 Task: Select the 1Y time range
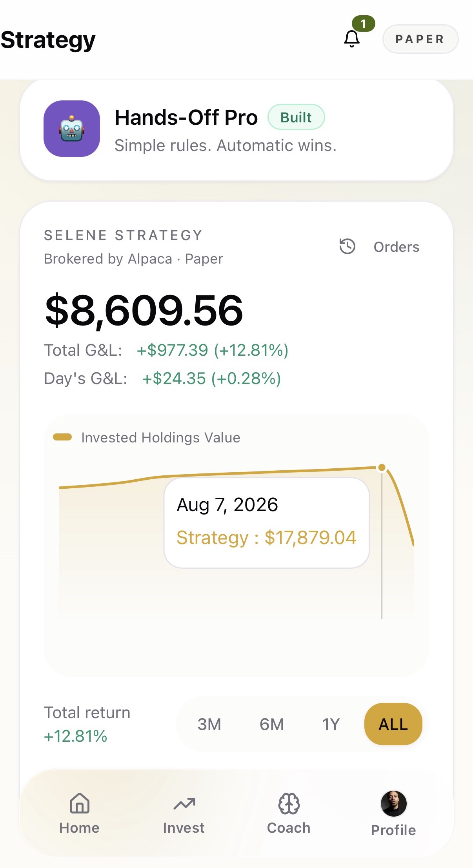point(331,724)
